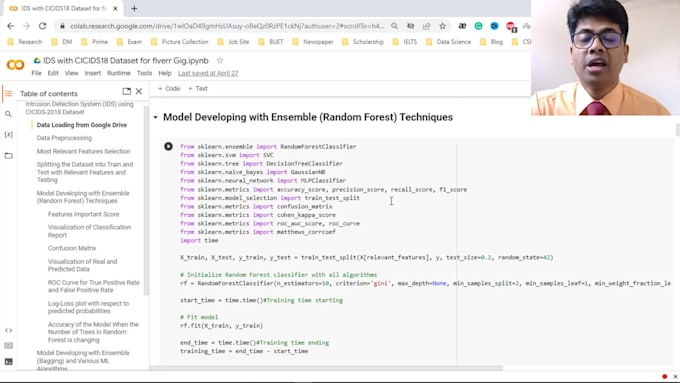This screenshot has width=680, height=383.
Task: Open the Tools menu
Action: [144, 73]
